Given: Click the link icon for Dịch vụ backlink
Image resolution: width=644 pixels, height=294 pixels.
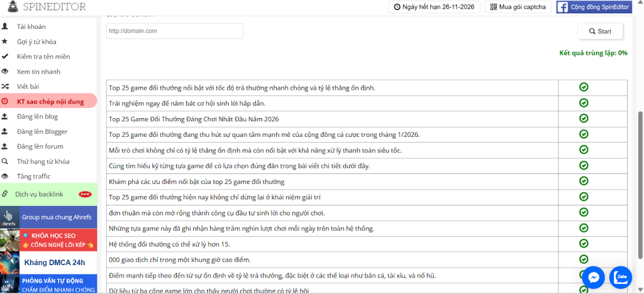Looking at the screenshot, I should pos(5,194).
